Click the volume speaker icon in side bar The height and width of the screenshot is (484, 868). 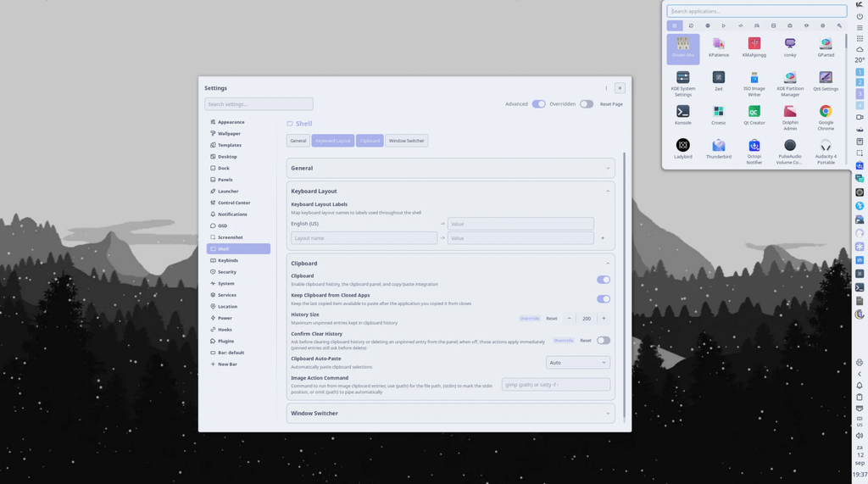pos(860,436)
